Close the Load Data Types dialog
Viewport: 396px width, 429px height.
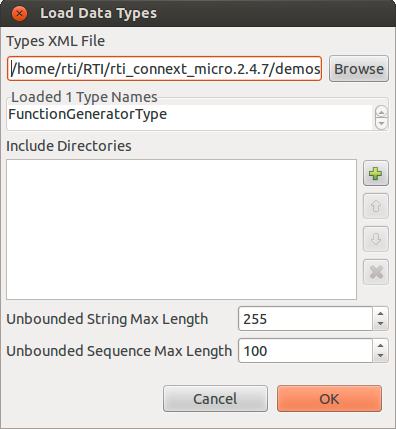tap(19, 13)
